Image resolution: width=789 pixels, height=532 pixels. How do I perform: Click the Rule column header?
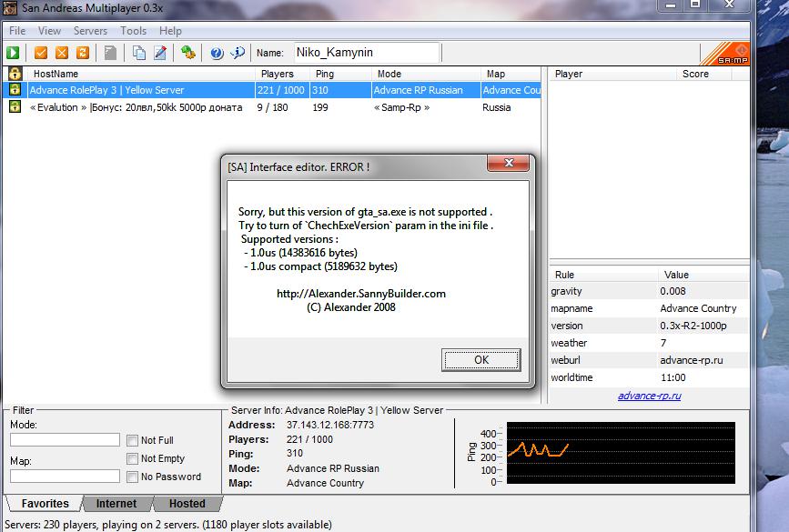click(x=604, y=275)
